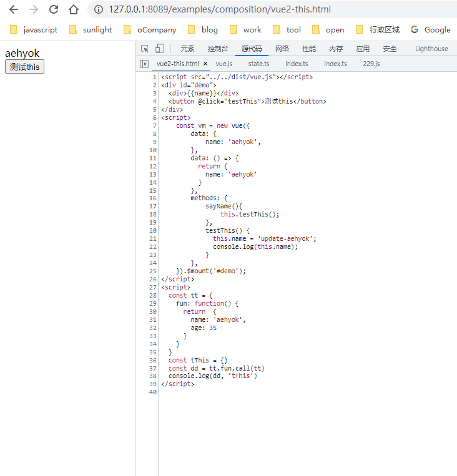
Task: Click code 'const dd = tt.fun.call(tt)'
Action: [x=217, y=368]
